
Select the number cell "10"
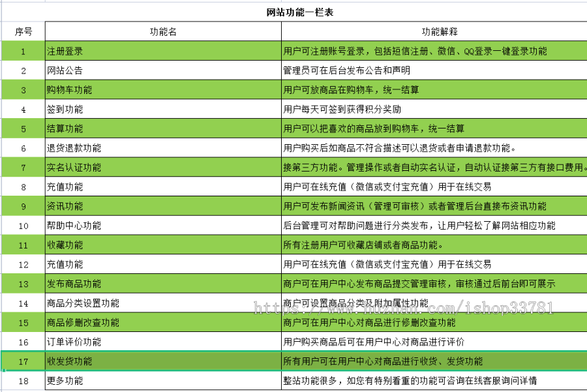(x=23, y=226)
